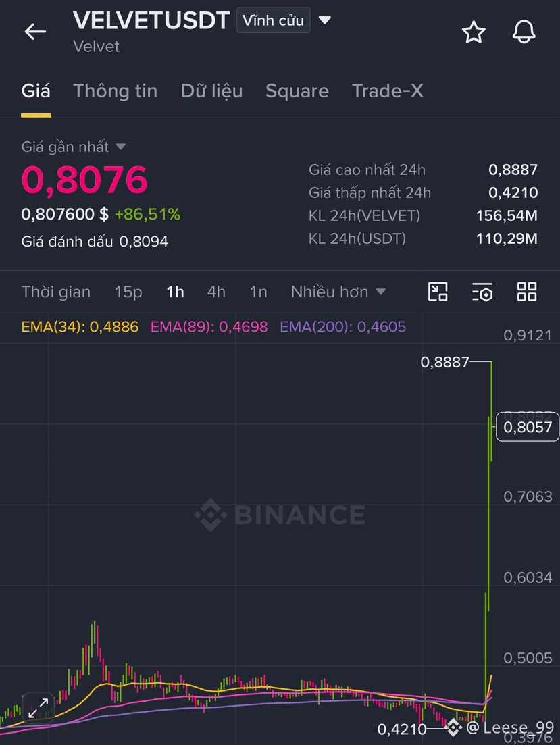The width and height of the screenshot is (560, 745).
Task: Tap the 0,8887 high marker on chart
Action: click(445, 363)
